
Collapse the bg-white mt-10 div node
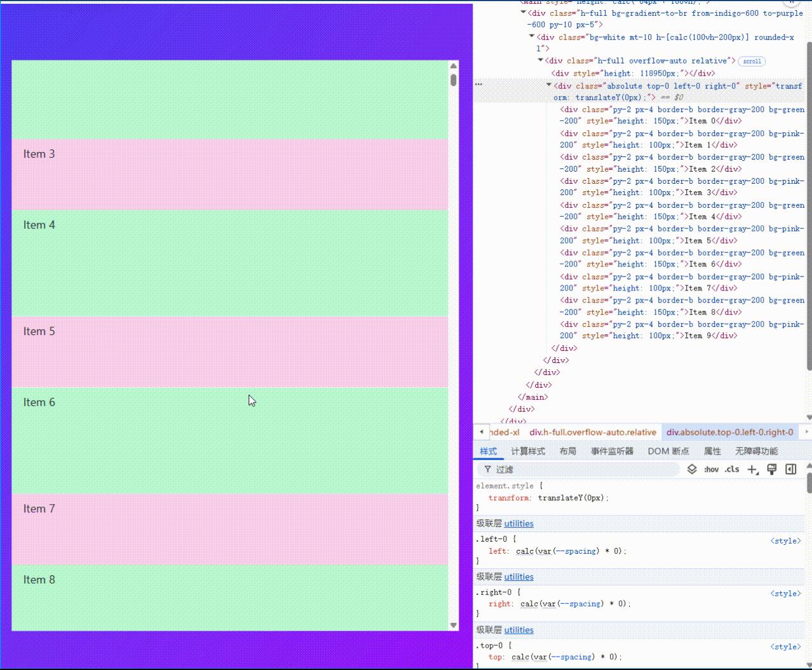click(532, 37)
